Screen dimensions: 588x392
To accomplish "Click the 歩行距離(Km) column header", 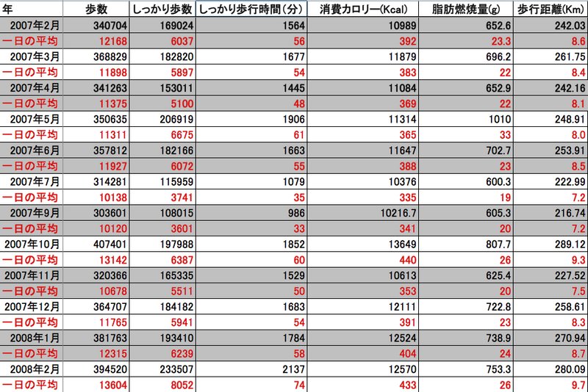I will tap(551, 10).
